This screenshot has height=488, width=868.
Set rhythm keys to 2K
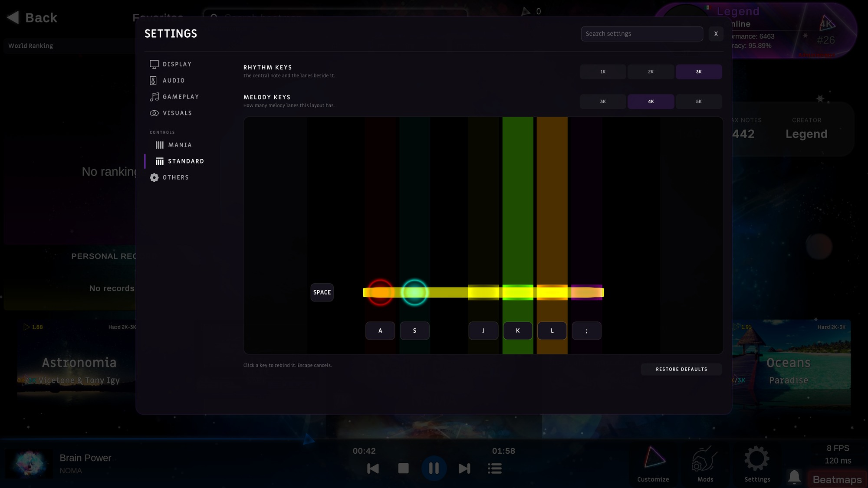point(651,72)
